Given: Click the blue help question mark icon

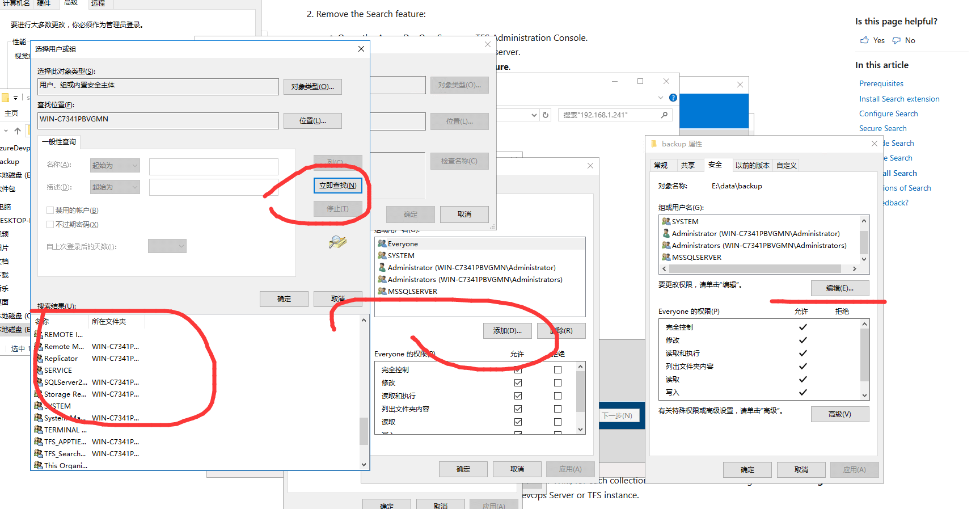Looking at the screenshot, I should click(673, 98).
